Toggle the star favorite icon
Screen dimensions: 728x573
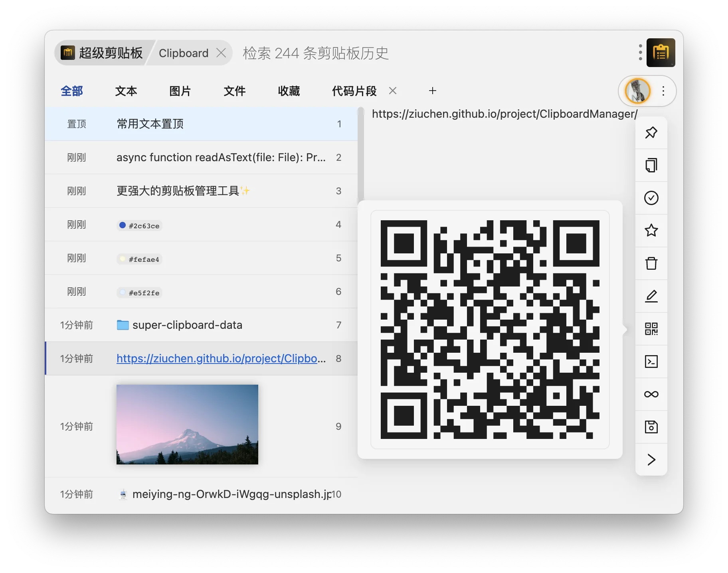click(x=651, y=231)
